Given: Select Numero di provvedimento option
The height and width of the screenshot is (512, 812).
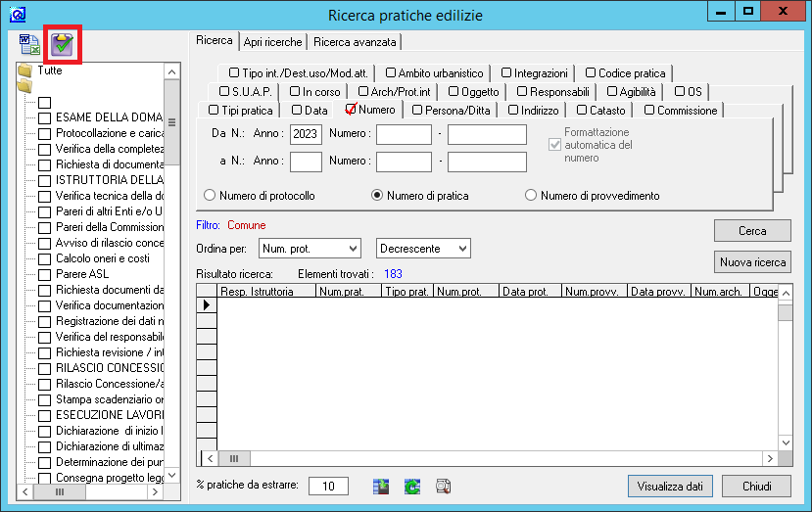Looking at the screenshot, I should click(x=532, y=196).
